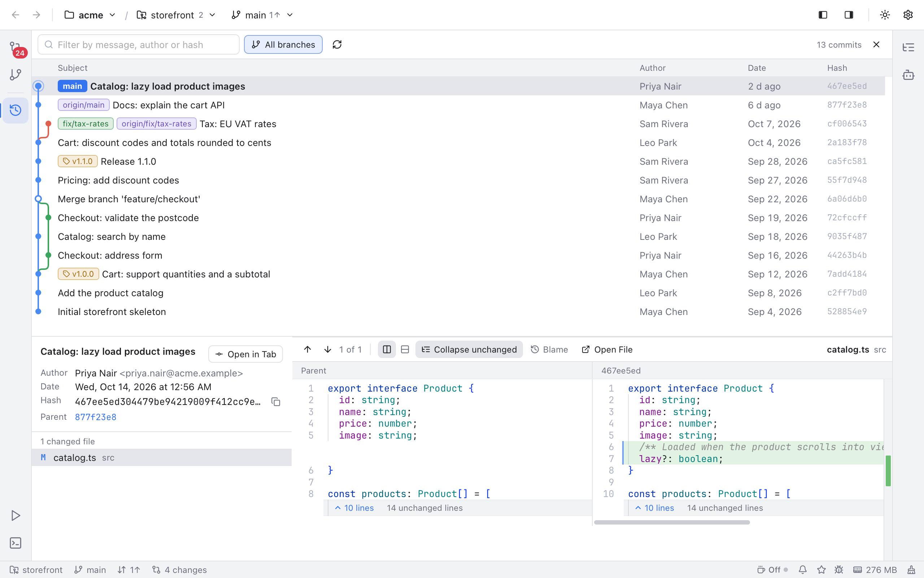Switch to unified diff view
This screenshot has height=578, width=924.
(x=405, y=349)
